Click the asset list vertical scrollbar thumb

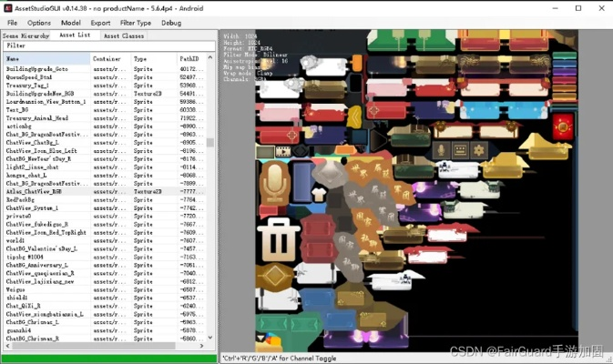point(210,144)
